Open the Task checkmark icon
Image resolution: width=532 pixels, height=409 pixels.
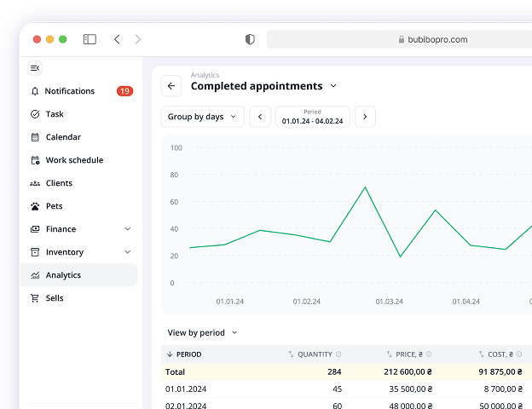[35, 114]
